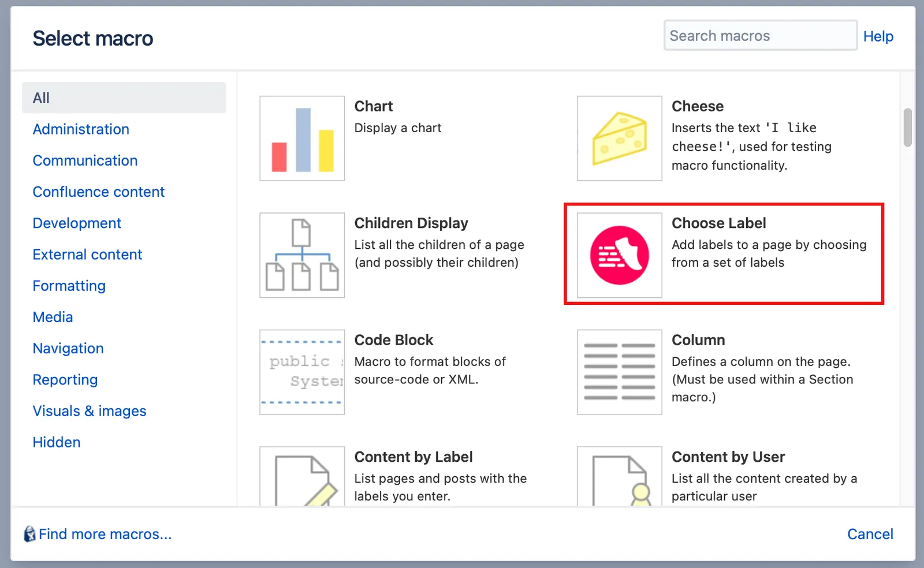This screenshot has width=924, height=568.
Task: Select the pink Choose Label icon
Action: (619, 255)
